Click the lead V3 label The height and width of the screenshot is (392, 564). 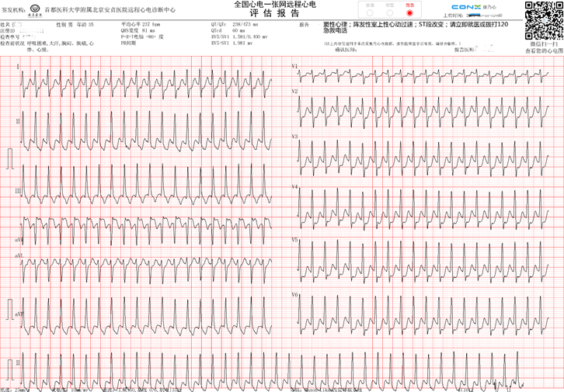coord(294,136)
